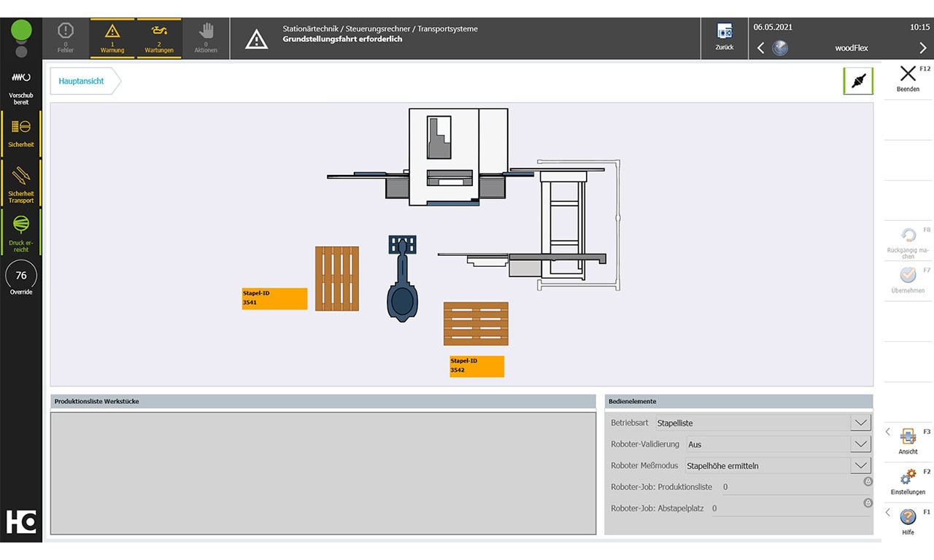Expand the arrow left of Hilfe

tap(888, 513)
